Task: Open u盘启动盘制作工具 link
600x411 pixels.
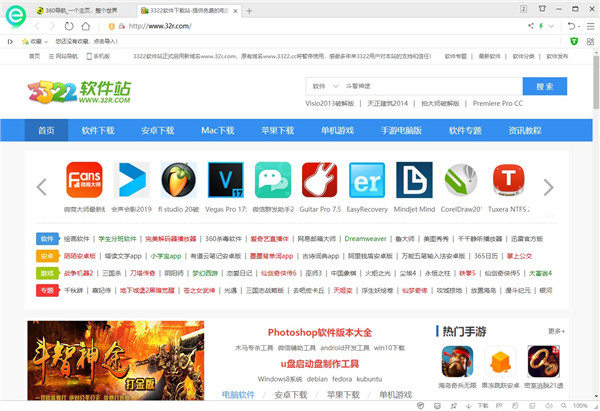Action: click(x=320, y=364)
